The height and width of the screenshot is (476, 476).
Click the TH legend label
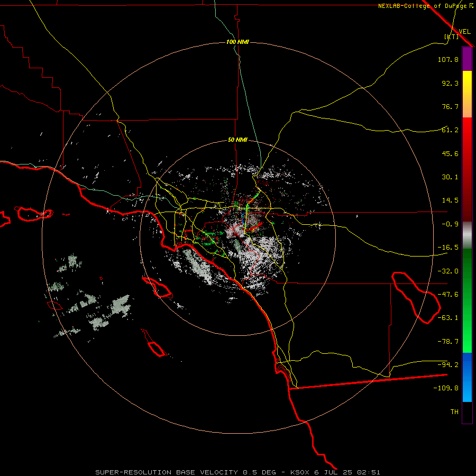[454, 412]
